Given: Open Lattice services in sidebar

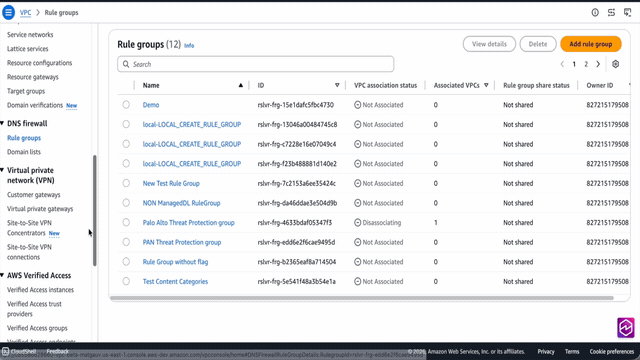Looking at the screenshot, I should click(27, 49).
